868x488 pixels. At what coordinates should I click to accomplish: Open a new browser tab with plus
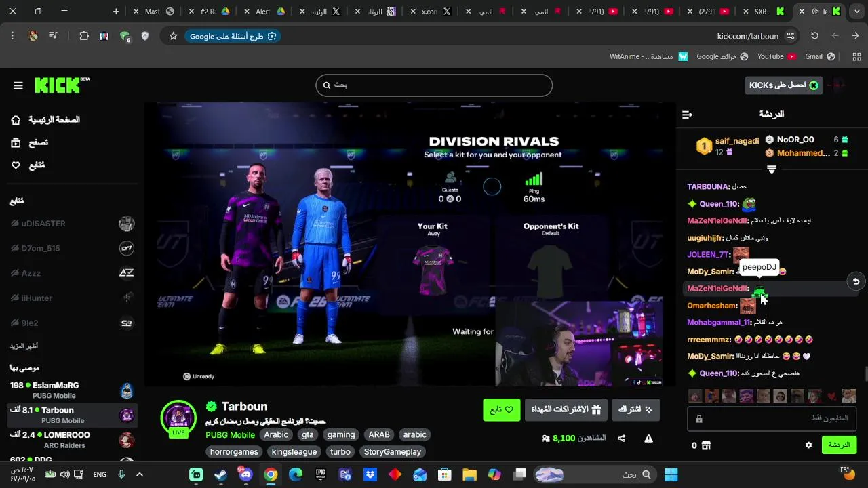click(116, 12)
